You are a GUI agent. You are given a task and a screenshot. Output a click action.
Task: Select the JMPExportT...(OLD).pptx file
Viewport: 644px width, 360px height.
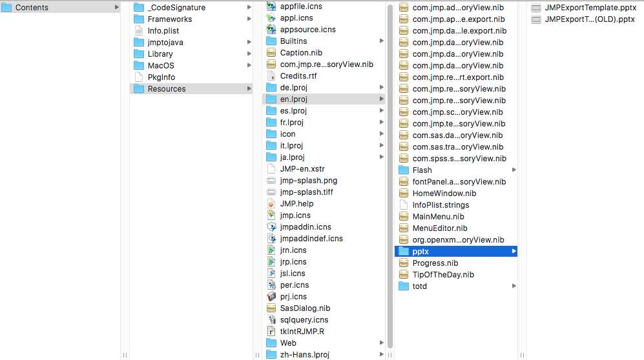click(x=586, y=19)
